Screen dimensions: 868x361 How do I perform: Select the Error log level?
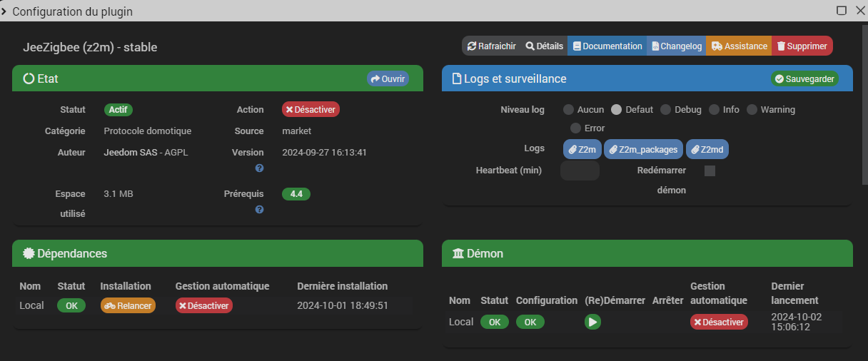click(x=575, y=128)
